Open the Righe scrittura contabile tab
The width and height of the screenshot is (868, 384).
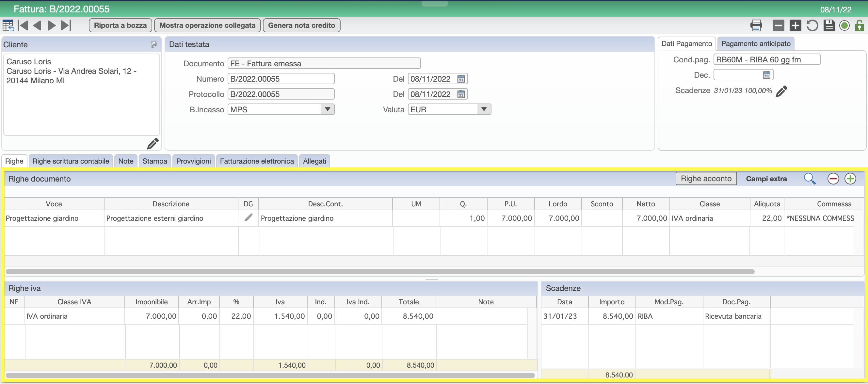71,161
